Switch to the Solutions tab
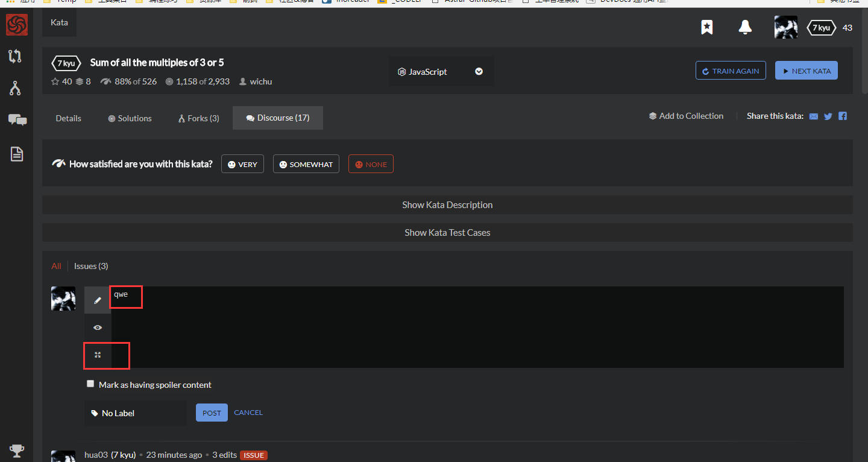 click(129, 118)
